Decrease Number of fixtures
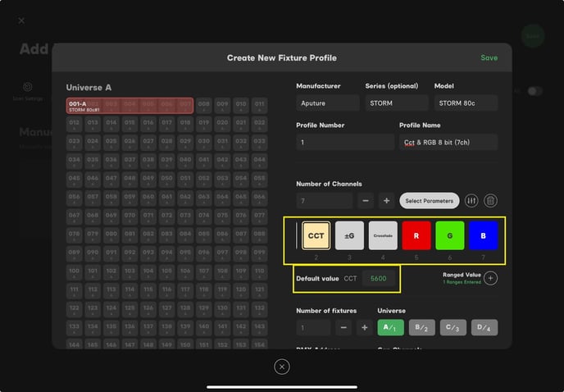Screen dimensions: 564x392 [x=343, y=327]
